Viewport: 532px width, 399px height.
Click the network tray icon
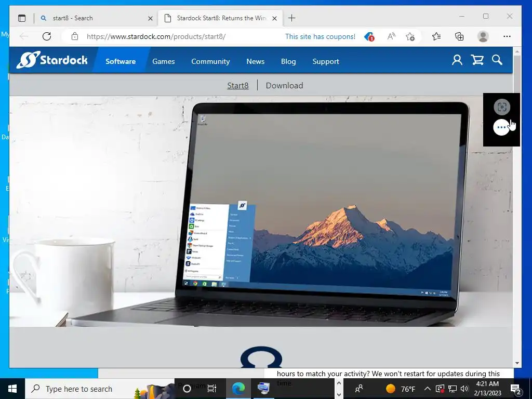tap(453, 389)
